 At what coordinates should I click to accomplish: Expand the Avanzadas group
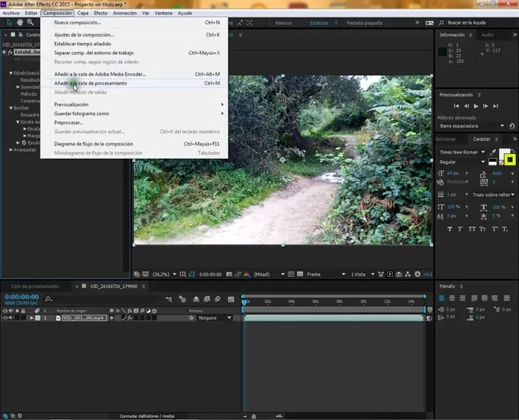click(11, 150)
